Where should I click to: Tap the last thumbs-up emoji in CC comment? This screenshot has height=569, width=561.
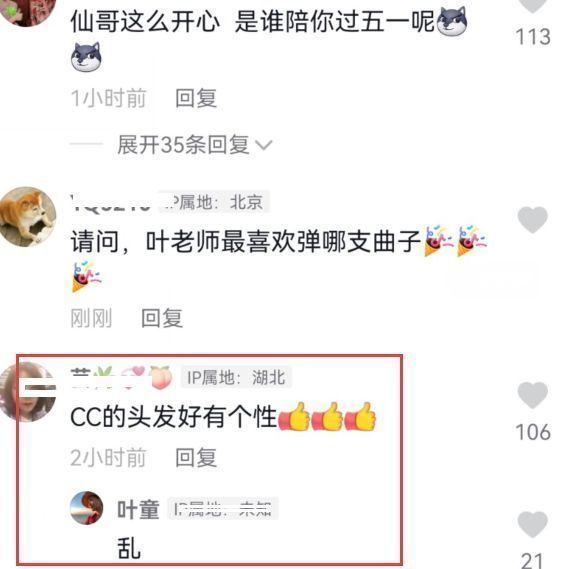[360, 417]
